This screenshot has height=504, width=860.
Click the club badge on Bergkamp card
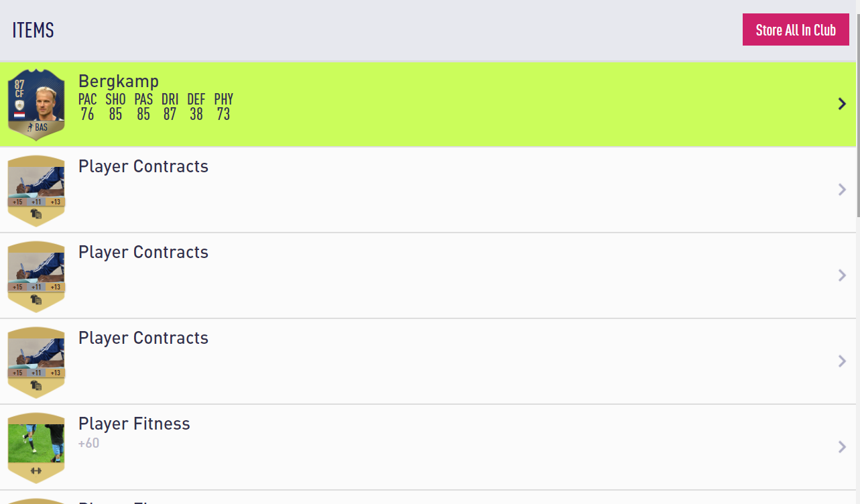[19, 105]
